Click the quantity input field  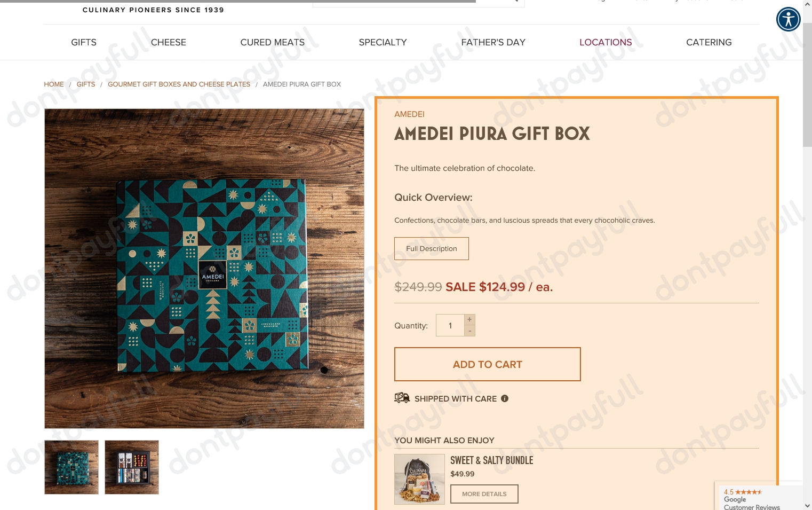[450, 325]
